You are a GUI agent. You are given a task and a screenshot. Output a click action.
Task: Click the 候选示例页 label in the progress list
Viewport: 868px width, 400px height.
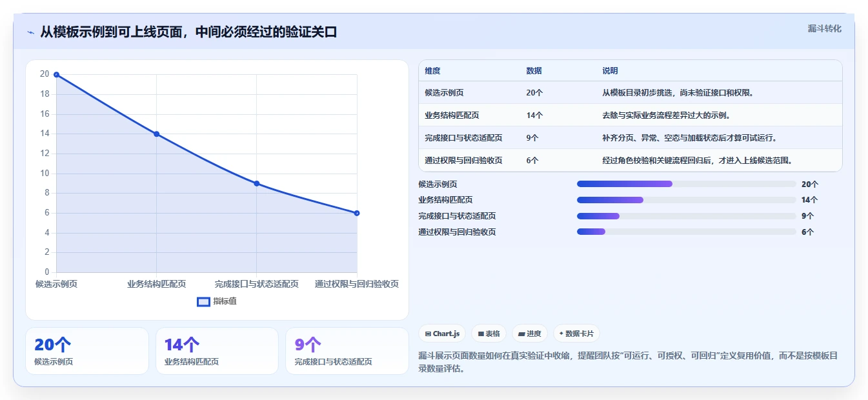[x=438, y=185]
